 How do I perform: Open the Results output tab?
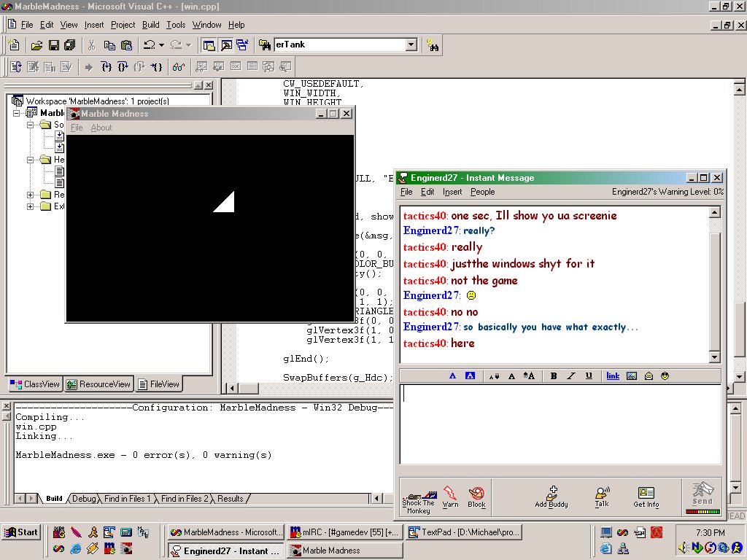231,499
